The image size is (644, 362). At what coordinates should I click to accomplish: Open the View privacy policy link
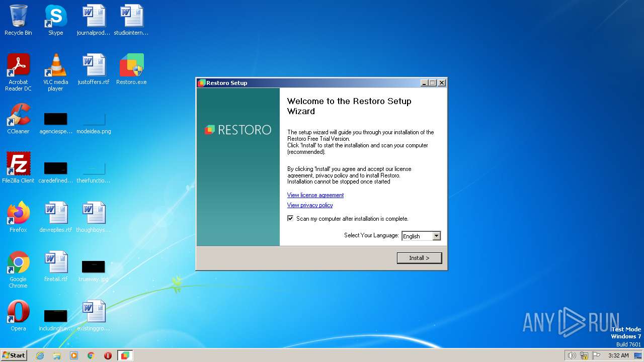tap(310, 205)
